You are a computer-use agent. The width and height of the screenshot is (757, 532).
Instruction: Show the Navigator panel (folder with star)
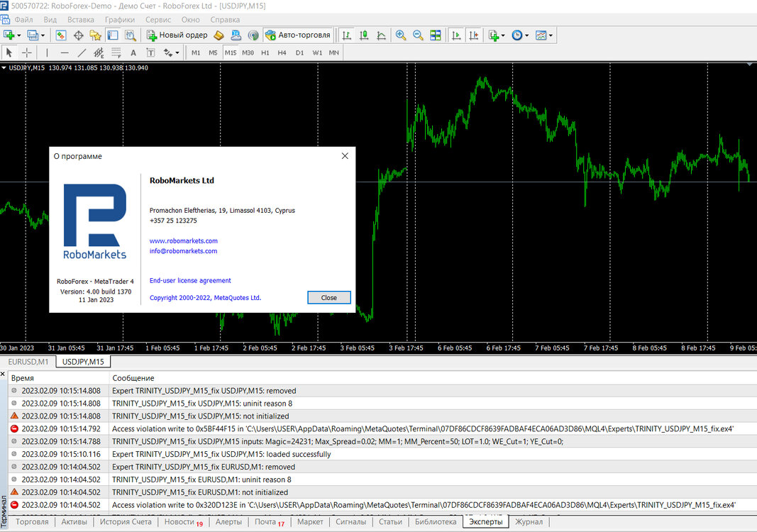click(x=96, y=35)
